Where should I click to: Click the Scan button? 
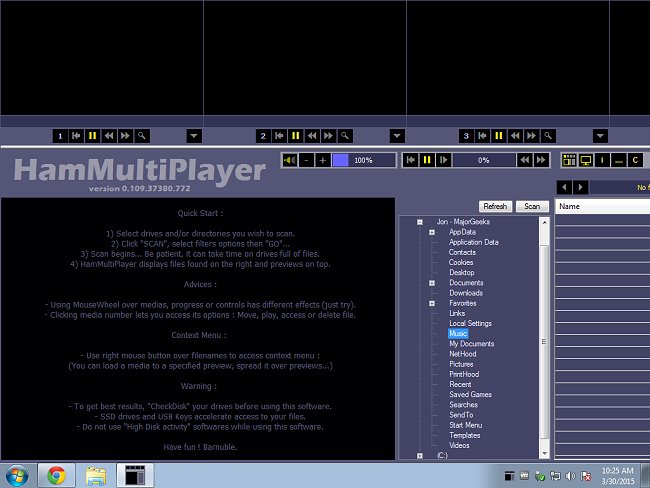532,206
